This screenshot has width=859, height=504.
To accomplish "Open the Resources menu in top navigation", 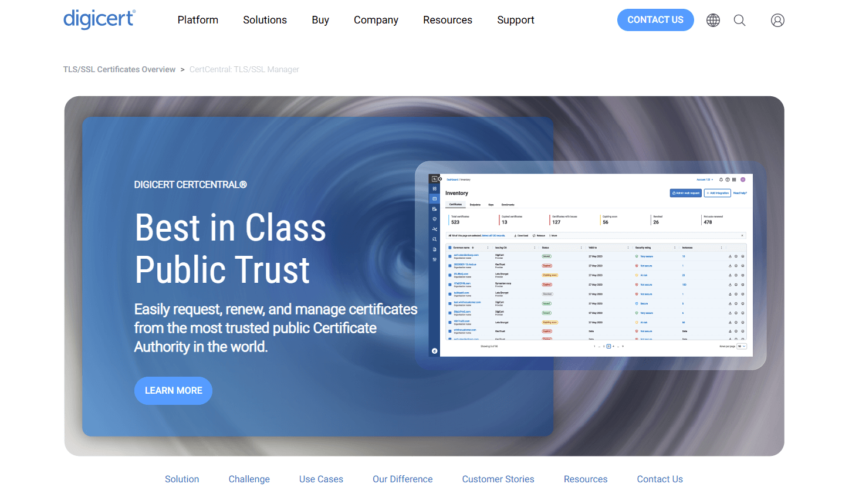I will coord(448,20).
